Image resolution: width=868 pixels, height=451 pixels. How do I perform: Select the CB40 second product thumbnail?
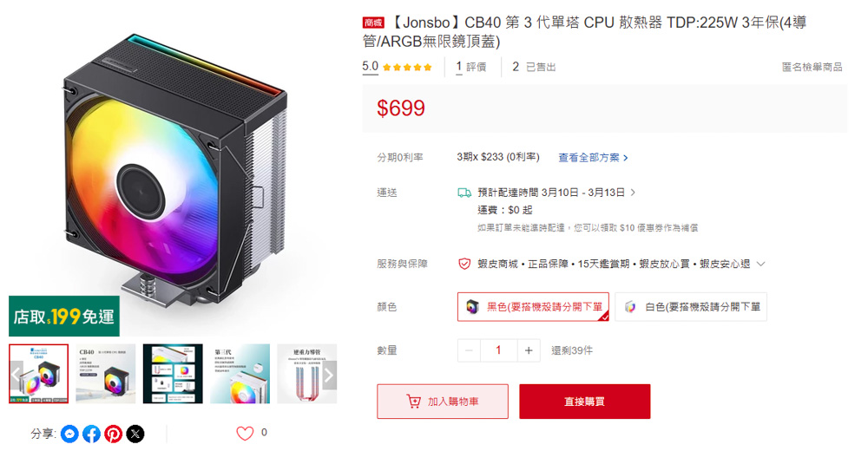[x=106, y=374]
